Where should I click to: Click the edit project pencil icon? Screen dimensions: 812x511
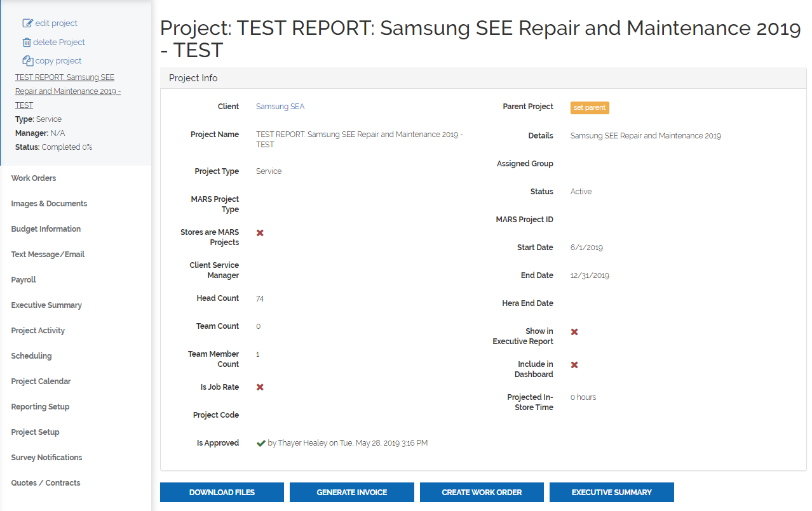pos(27,23)
